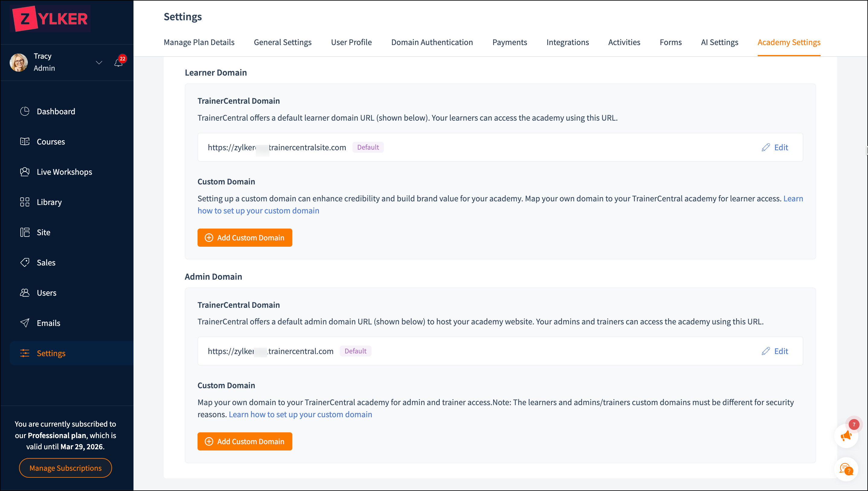The width and height of the screenshot is (868, 491).
Task: Click Manage Subscriptions button
Action: [x=65, y=468]
